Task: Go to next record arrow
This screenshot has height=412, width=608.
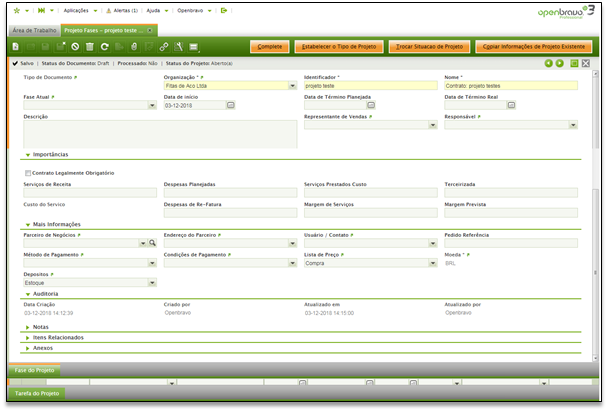Action: [559, 63]
